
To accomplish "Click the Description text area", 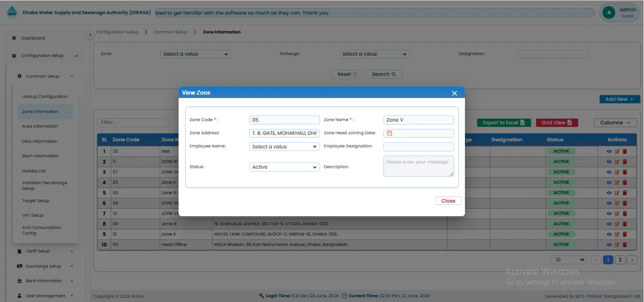I will click(x=419, y=166).
